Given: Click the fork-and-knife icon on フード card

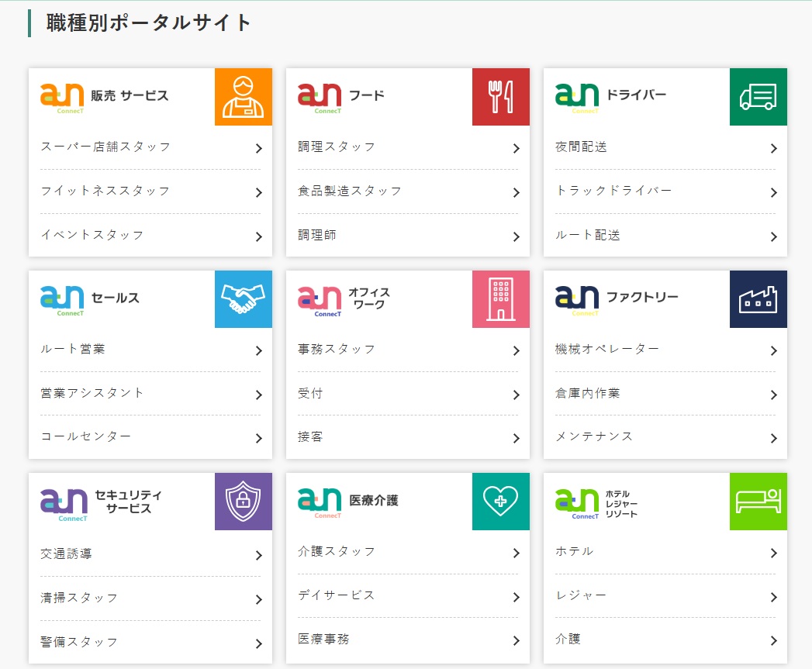Looking at the screenshot, I should 500,96.
